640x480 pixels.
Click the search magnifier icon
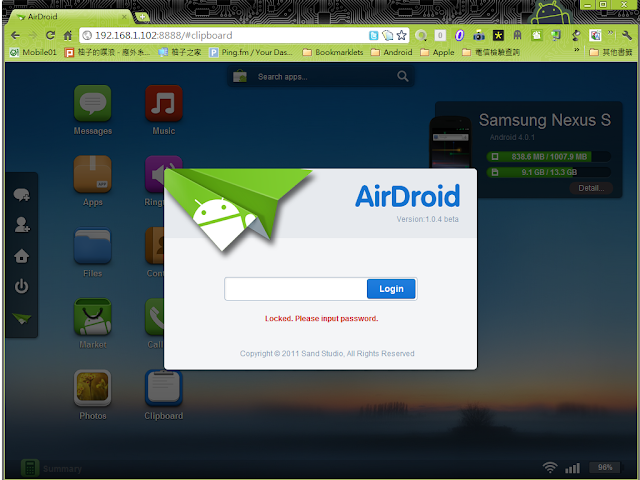pyautogui.click(x=402, y=76)
